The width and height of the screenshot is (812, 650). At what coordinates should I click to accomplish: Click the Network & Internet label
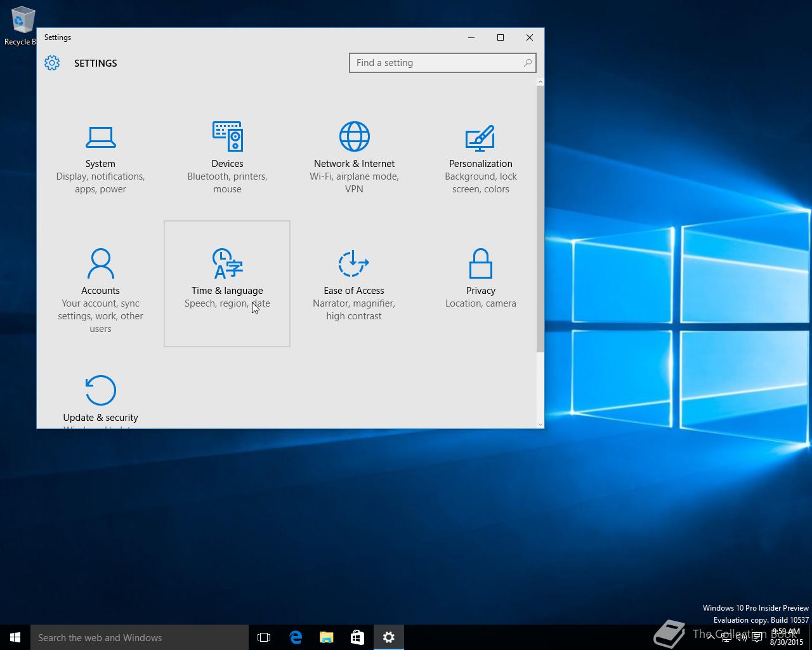(354, 164)
